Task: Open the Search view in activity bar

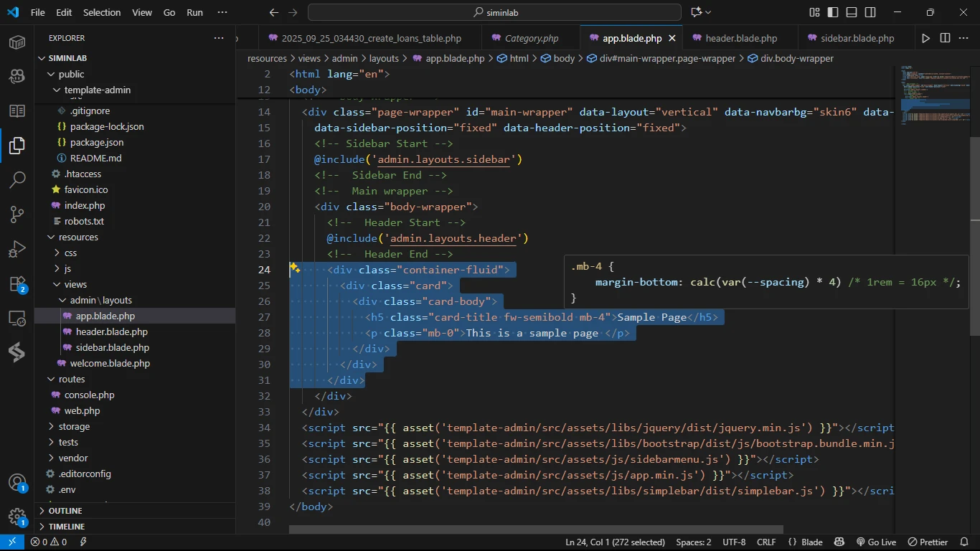Action: point(17,180)
